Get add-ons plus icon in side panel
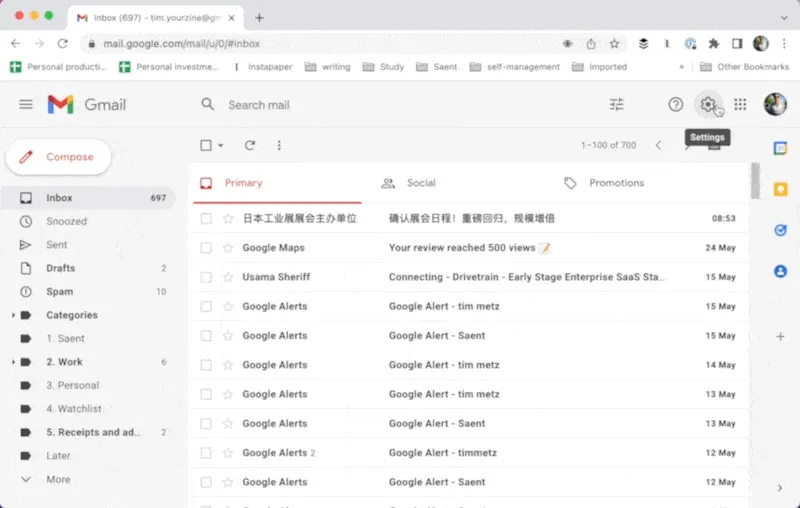 [x=780, y=337]
